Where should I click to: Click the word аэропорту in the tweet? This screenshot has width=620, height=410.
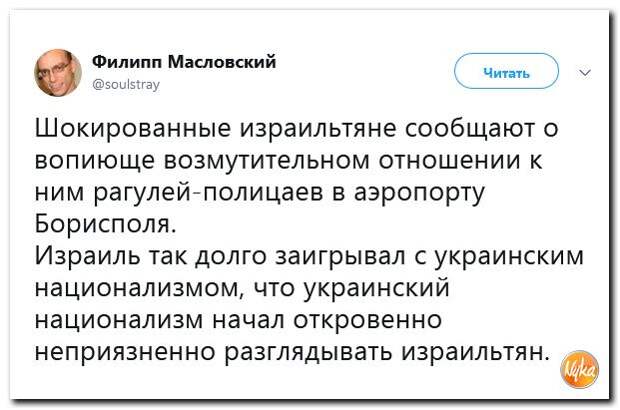pos(420,193)
